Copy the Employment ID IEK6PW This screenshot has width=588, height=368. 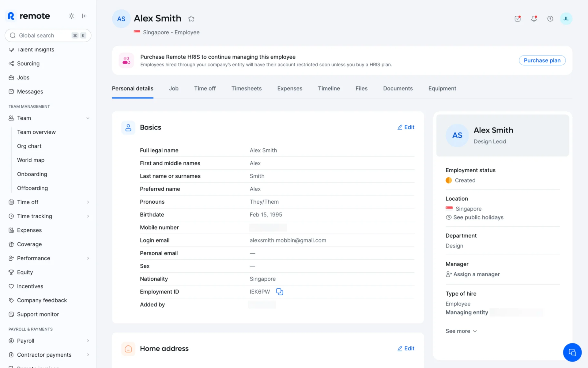pos(279,292)
